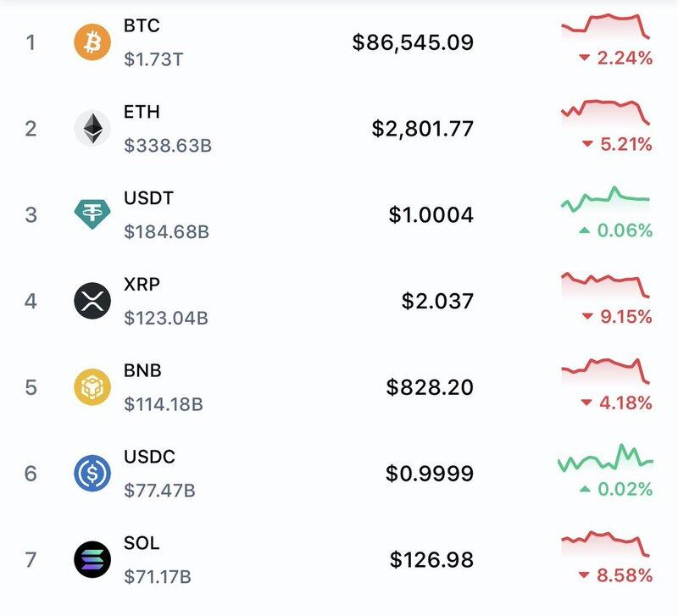Image resolution: width=678 pixels, height=616 pixels.
Task: Click the XRP price $2.037
Action: point(437,301)
